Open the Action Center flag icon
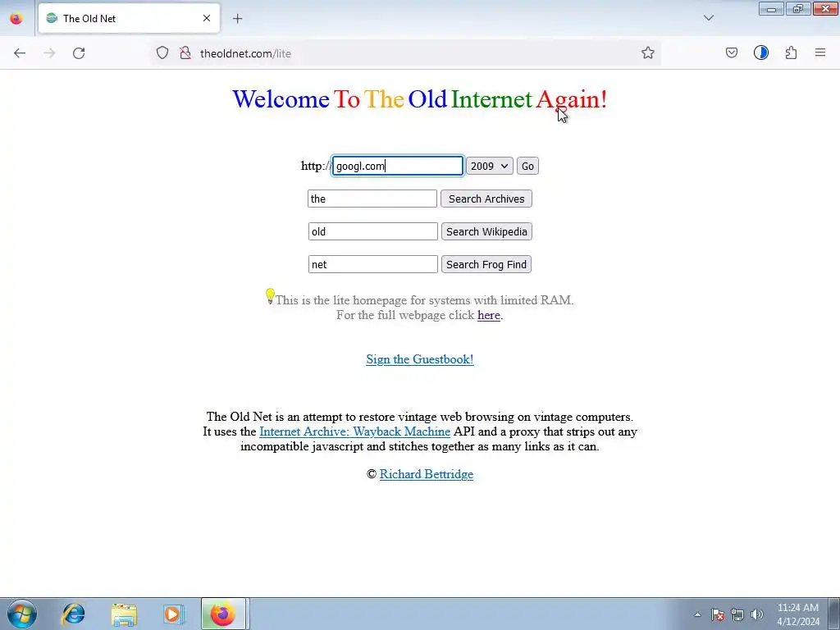Image resolution: width=840 pixels, height=630 pixels. coord(718,614)
